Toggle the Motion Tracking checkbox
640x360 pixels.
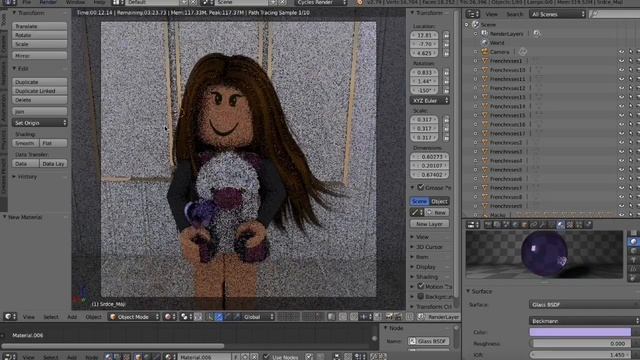click(x=420, y=286)
